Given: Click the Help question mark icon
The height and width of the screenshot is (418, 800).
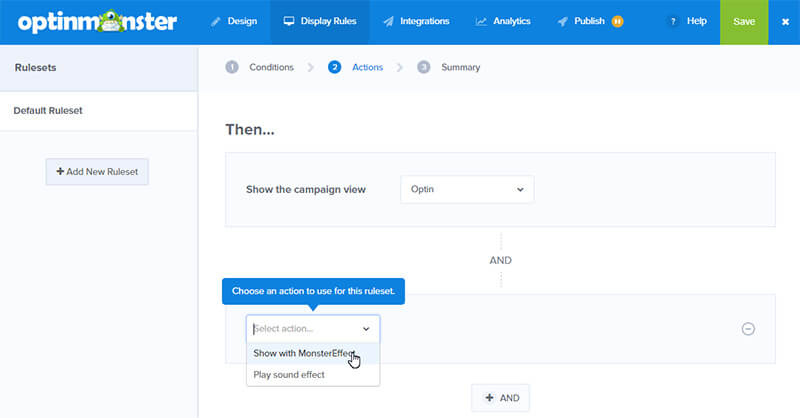Looking at the screenshot, I should coord(673,21).
